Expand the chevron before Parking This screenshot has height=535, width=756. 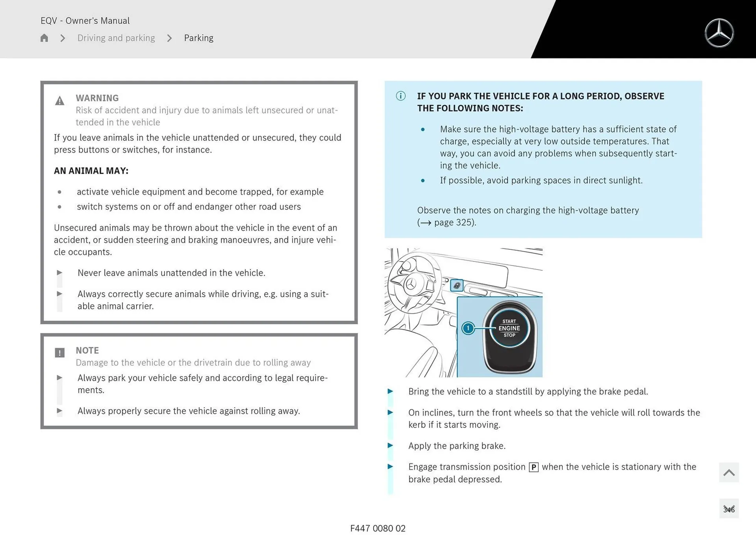(169, 38)
